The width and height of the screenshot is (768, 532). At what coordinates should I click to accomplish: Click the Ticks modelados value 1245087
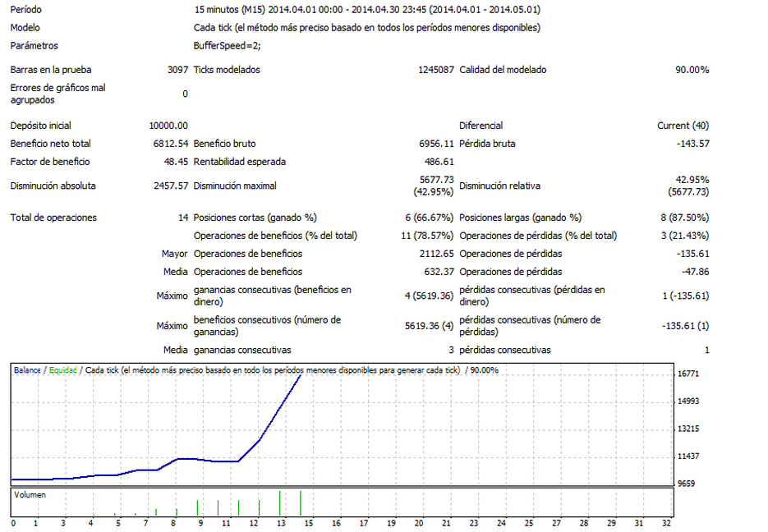(435, 71)
